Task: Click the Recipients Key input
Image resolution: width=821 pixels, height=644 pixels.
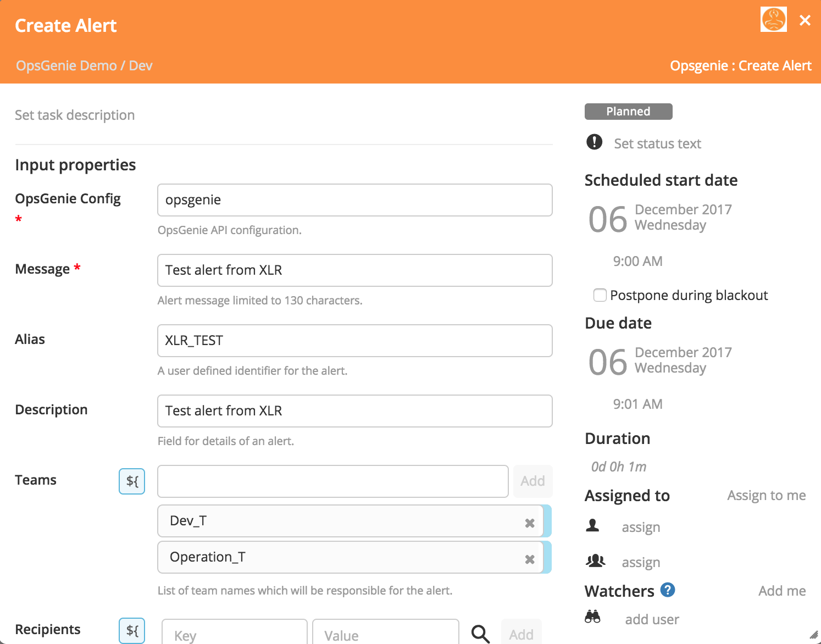Action: click(x=235, y=632)
